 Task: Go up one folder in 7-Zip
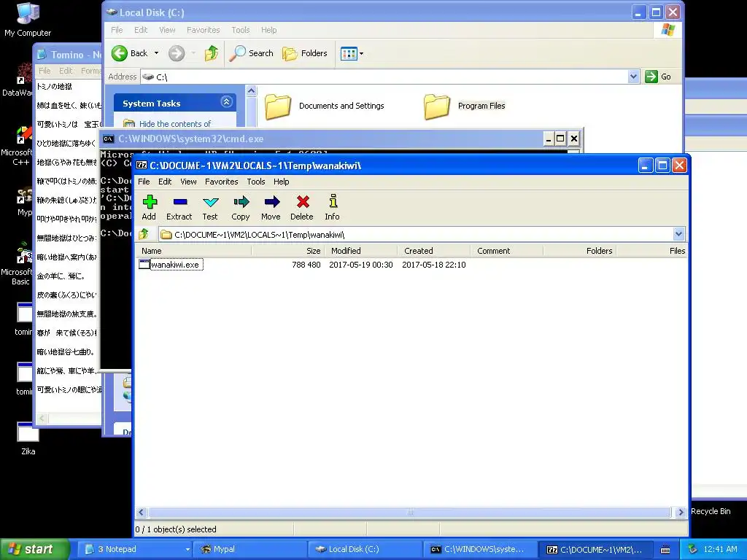144,234
